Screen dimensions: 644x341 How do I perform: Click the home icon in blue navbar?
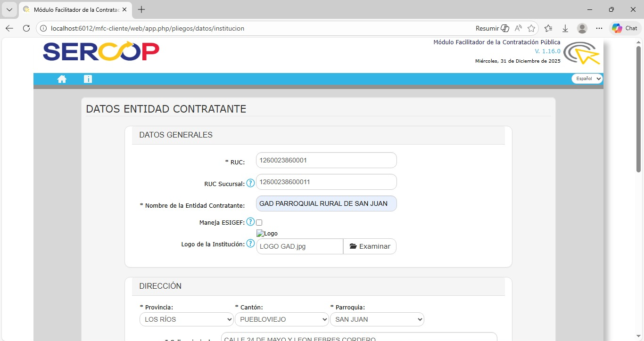(62, 79)
